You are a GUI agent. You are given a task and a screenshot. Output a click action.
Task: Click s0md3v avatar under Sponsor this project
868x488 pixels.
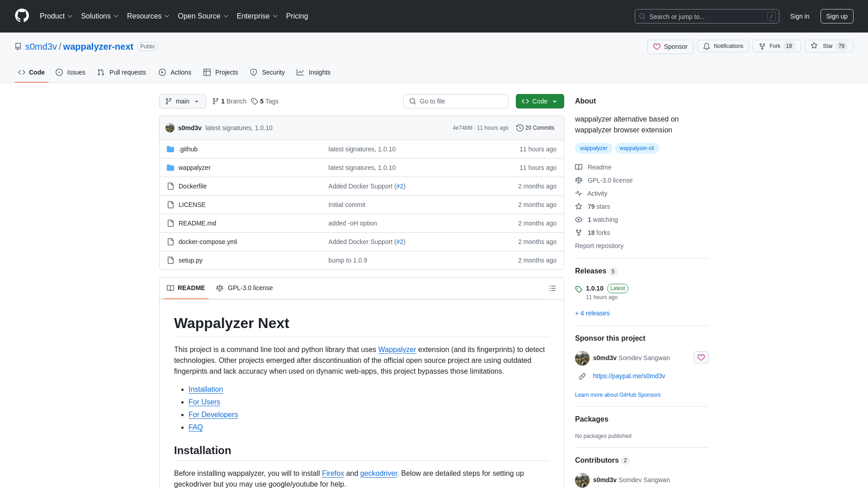(582, 358)
